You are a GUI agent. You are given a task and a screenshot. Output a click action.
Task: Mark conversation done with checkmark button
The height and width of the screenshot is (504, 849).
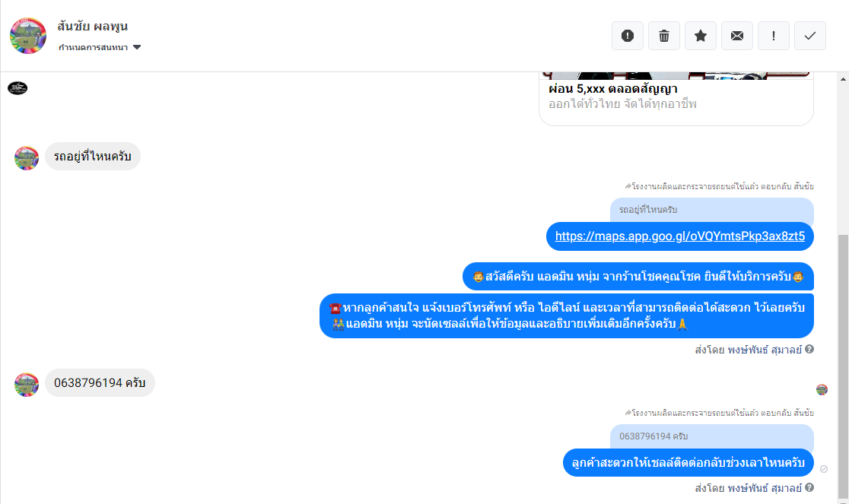(810, 36)
